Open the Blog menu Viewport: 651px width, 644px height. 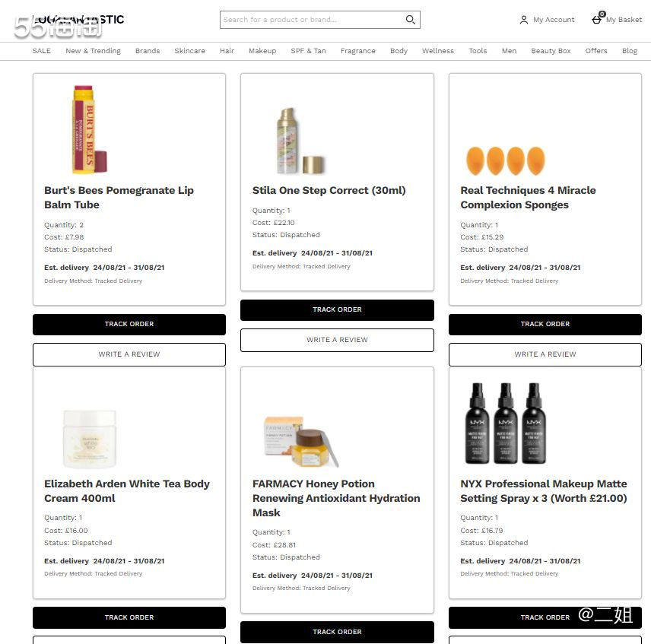[630, 51]
